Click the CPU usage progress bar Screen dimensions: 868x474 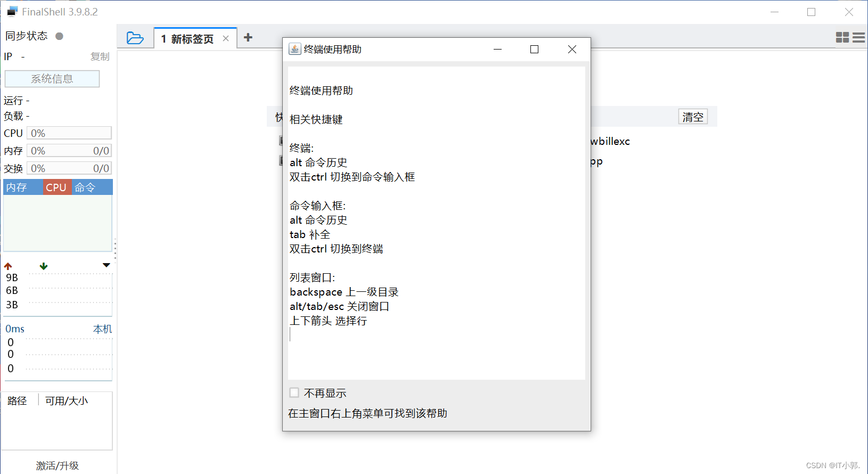click(x=69, y=133)
